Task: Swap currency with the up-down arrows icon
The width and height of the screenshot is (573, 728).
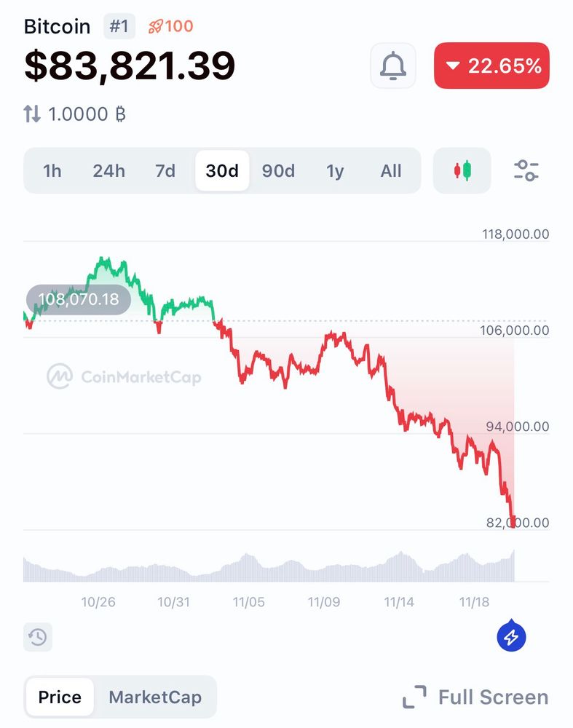Action: 32,114
